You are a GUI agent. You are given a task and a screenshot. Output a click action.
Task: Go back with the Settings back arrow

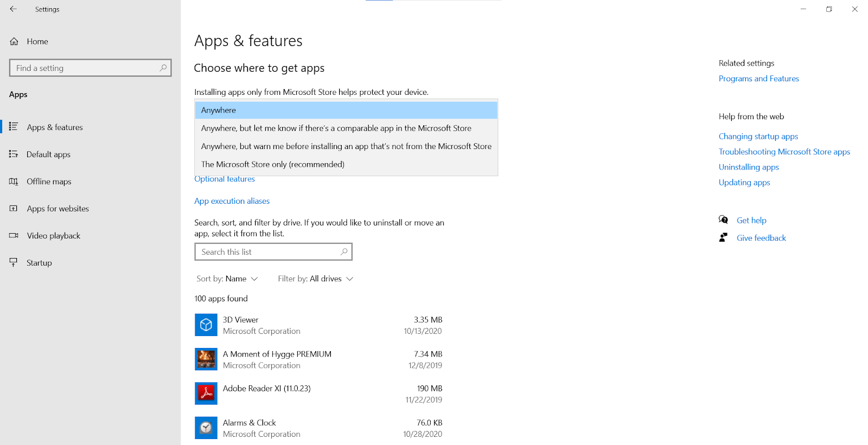pyautogui.click(x=13, y=9)
